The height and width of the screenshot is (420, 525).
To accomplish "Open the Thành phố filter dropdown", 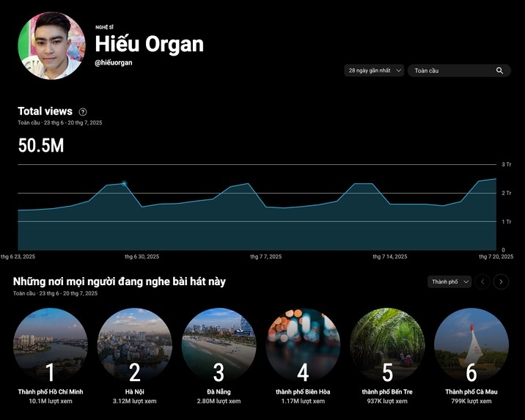I will coord(449,281).
